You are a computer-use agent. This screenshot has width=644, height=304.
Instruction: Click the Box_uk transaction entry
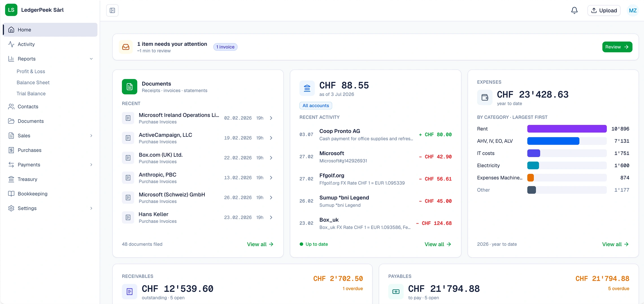pyautogui.click(x=375, y=223)
